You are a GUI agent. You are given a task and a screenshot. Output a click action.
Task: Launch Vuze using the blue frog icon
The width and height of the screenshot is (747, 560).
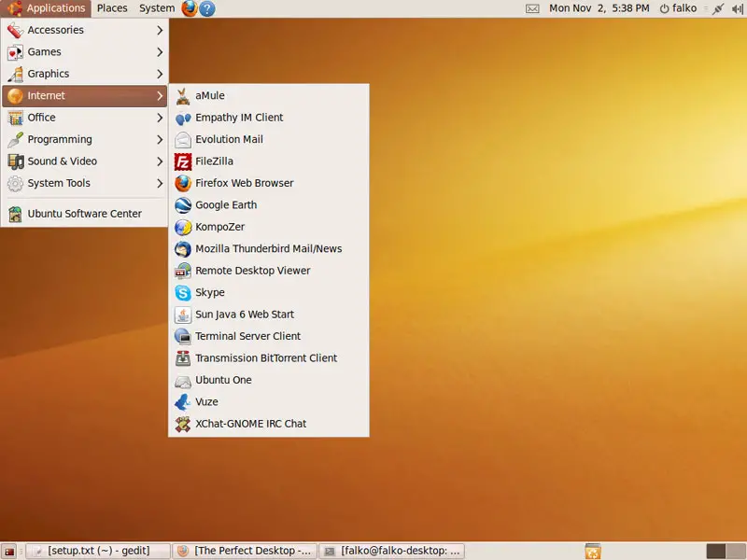(x=183, y=402)
